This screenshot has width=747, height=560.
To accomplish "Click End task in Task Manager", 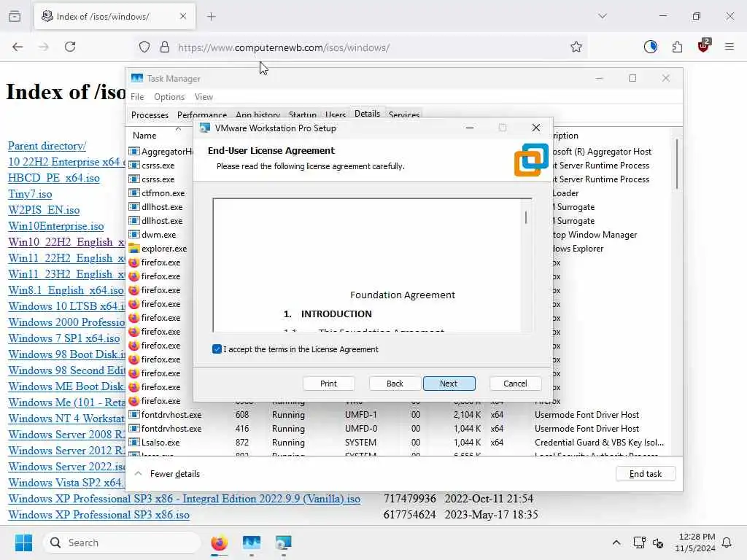I will (645, 474).
